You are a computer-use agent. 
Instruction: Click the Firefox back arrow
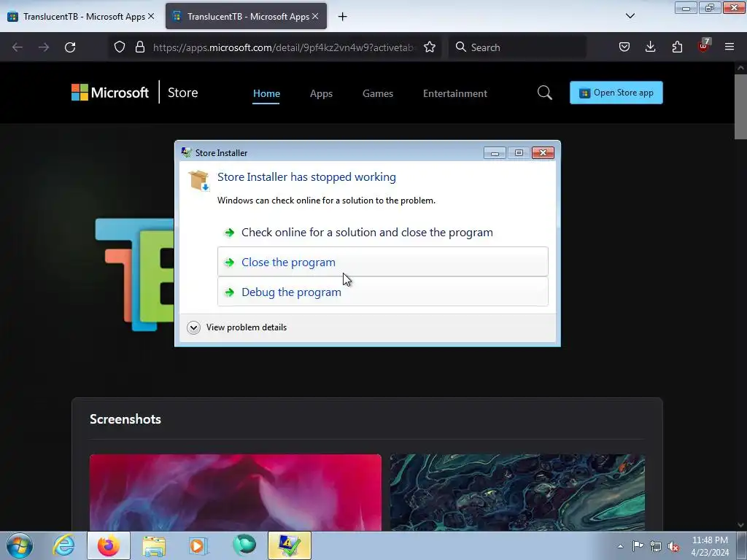(x=18, y=47)
